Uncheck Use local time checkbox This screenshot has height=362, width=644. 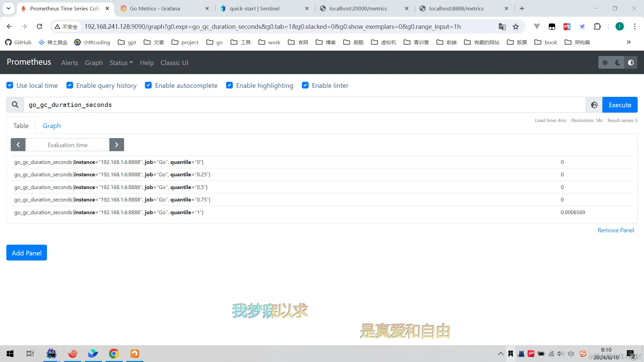(10, 85)
